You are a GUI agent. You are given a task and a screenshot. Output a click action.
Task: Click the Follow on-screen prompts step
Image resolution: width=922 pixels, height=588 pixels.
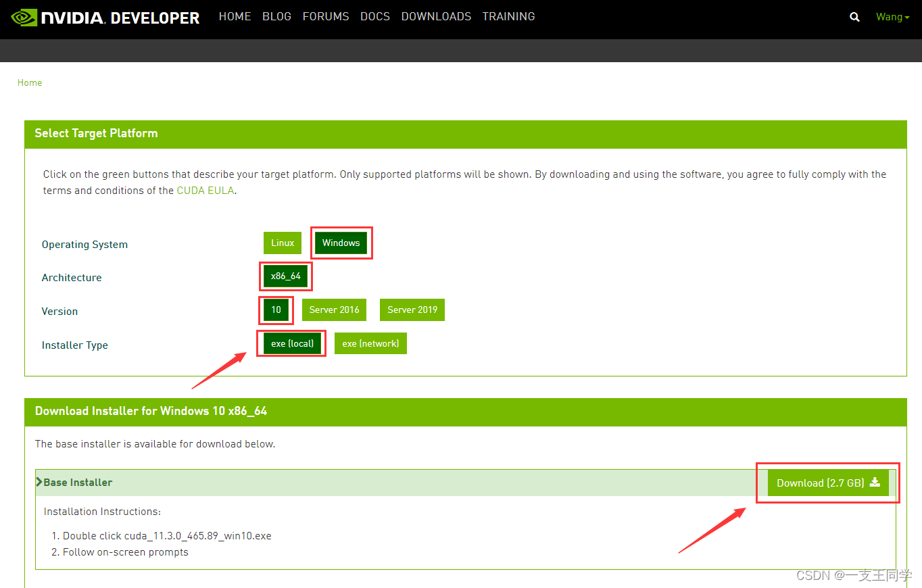pyautogui.click(x=126, y=552)
